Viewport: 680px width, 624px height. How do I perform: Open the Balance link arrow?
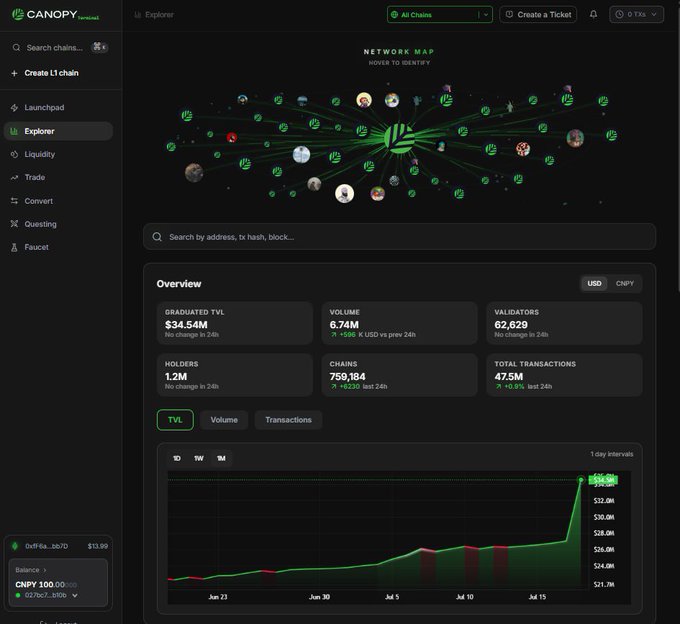tap(45, 570)
